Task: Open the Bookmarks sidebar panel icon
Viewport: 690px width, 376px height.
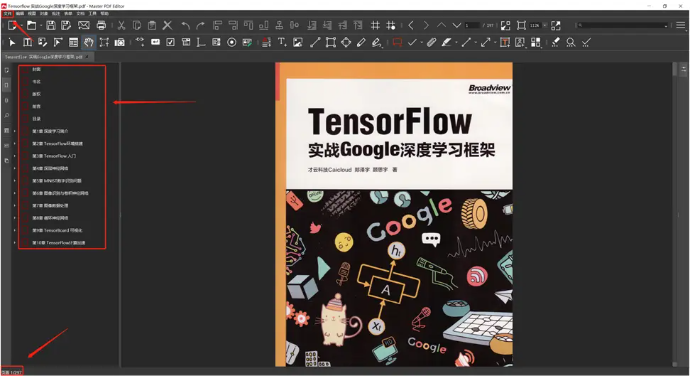Action: tap(7, 85)
